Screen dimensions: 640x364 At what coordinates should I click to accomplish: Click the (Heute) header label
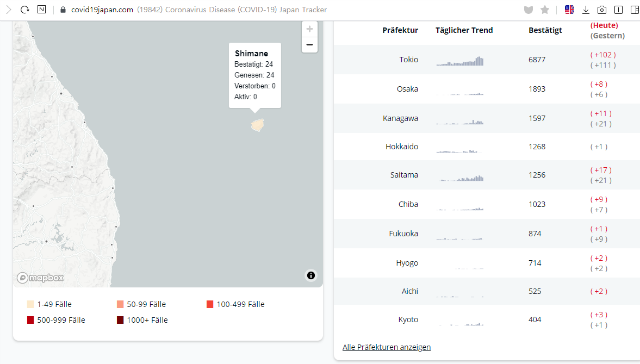(x=604, y=25)
